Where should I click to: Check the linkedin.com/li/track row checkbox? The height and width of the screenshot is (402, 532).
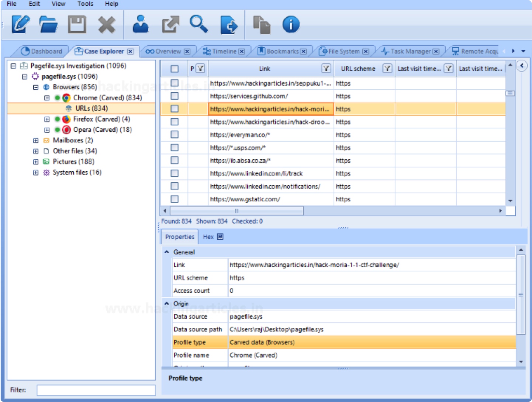click(175, 173)
